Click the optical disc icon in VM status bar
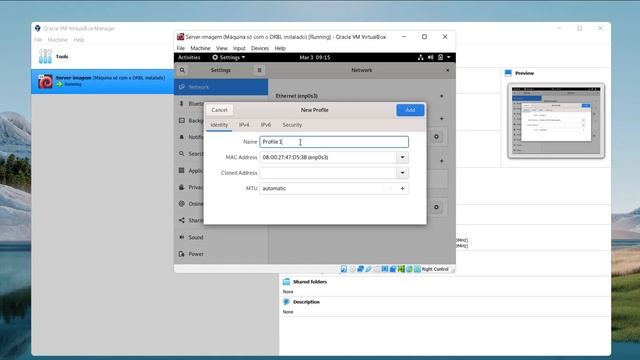 (352, 269)
